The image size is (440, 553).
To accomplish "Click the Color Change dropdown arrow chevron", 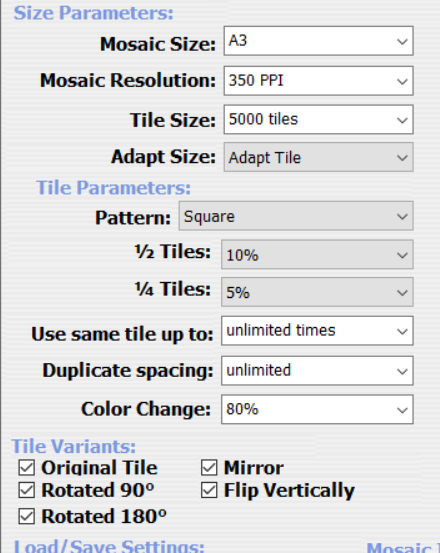I will [402, 410].
